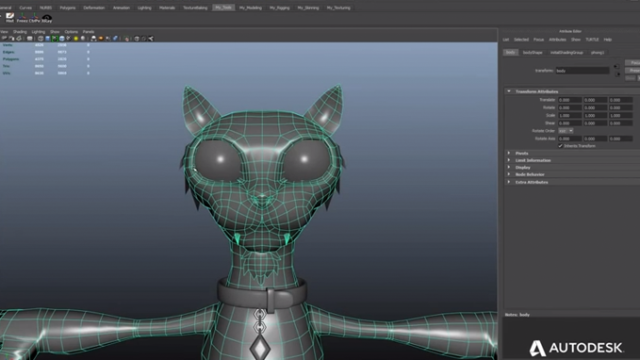
Task: Open the Panels menu
Action: (x=88, y=31)
